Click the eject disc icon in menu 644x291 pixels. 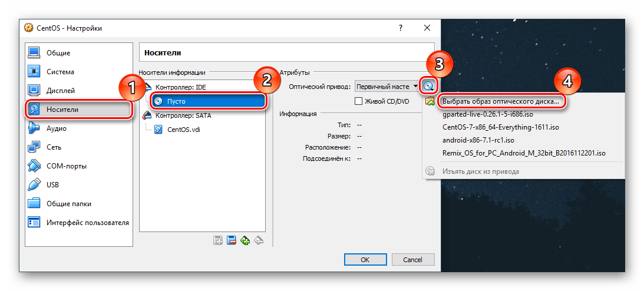click(430, 171)
